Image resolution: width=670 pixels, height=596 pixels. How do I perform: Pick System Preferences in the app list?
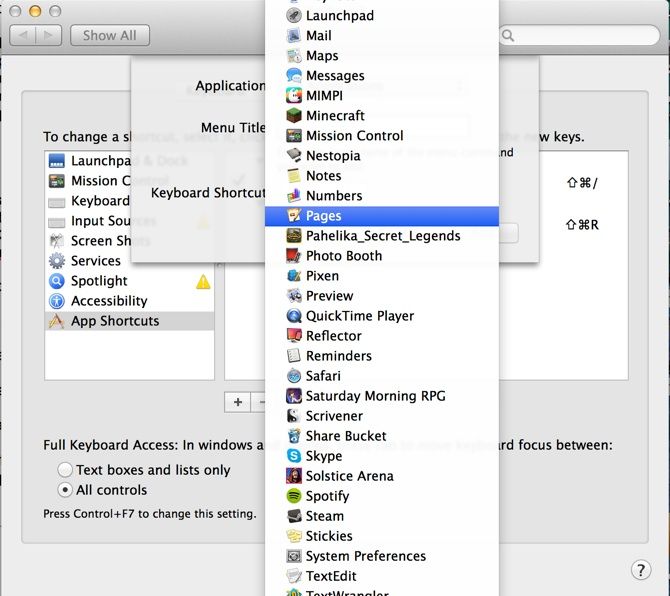click(x=365, y=556)
